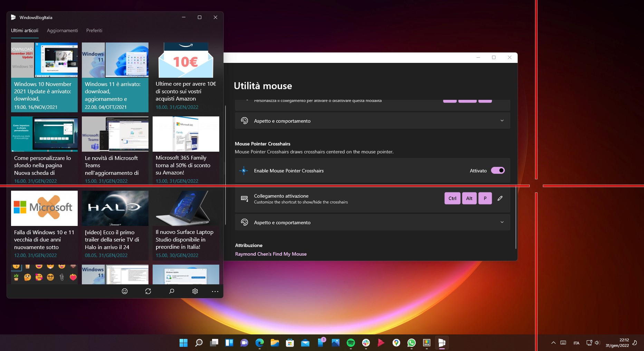The width and height of the screenshot is (644, 351).
Task: Open Microsoft Store from taskbar
Action: click(290, 343)
